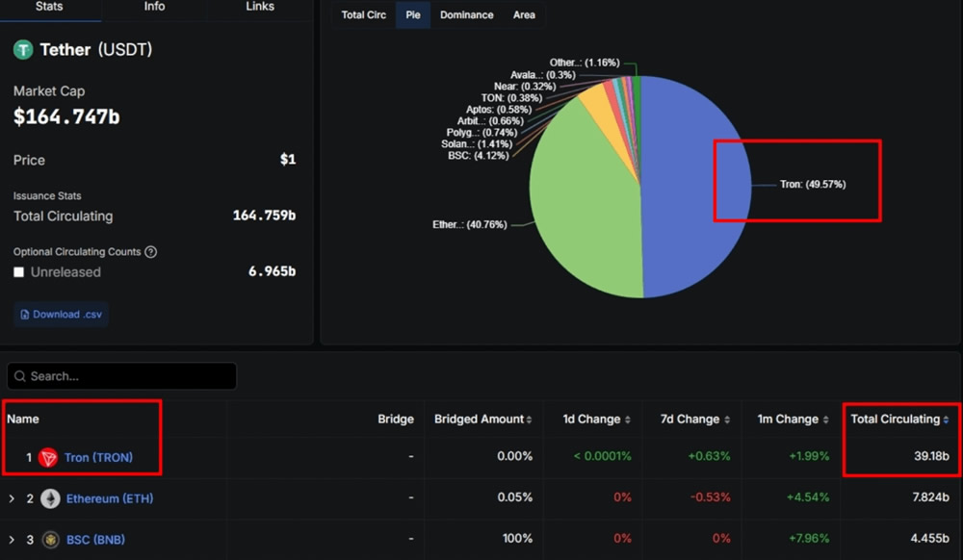Image resolution: width=963 pixels, height=560 pixels.
Task: Click the 39.18b Tron circulating cell
Action: [931, 456]
